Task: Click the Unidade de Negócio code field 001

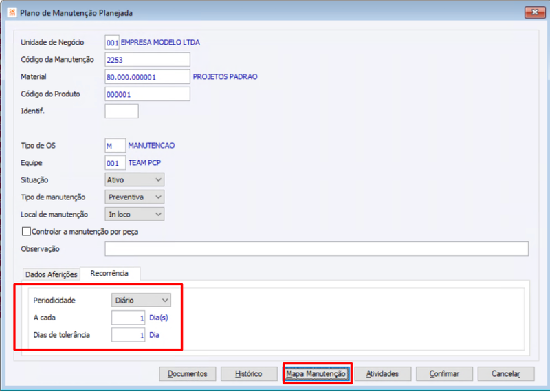Action: pos(112,43)
